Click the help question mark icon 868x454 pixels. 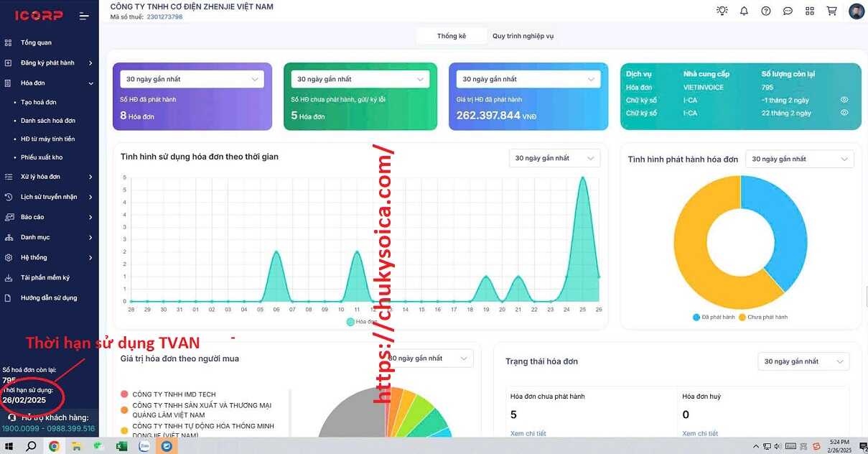click(766, 11)
